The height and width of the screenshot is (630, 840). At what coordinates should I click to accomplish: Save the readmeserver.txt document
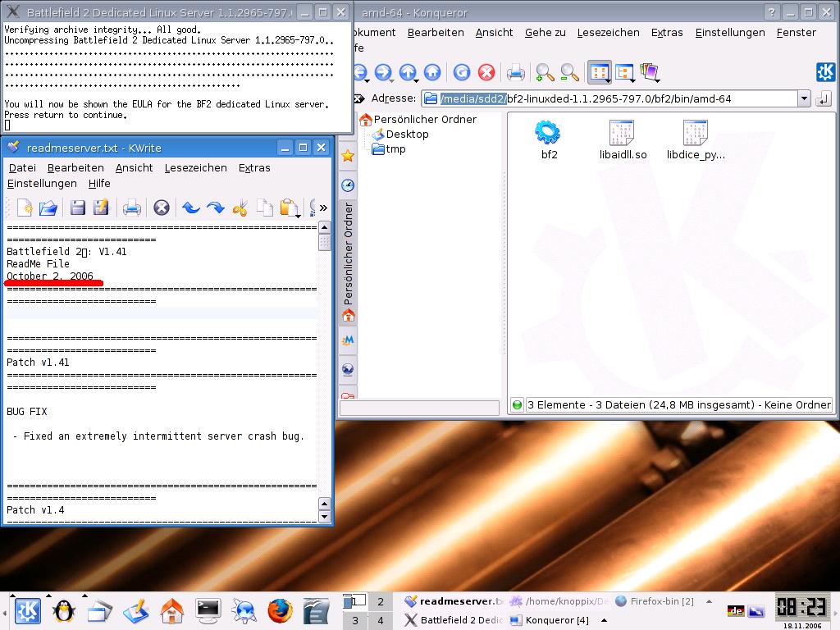pyautogui.click(x=78, y=208)
